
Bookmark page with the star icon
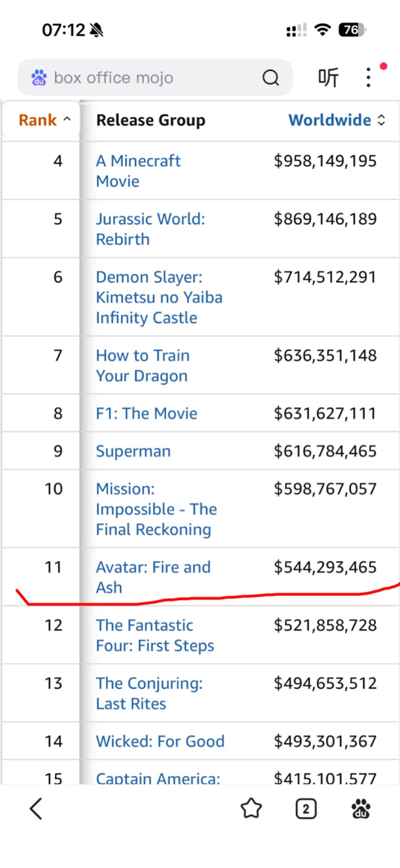coord(251,809)
